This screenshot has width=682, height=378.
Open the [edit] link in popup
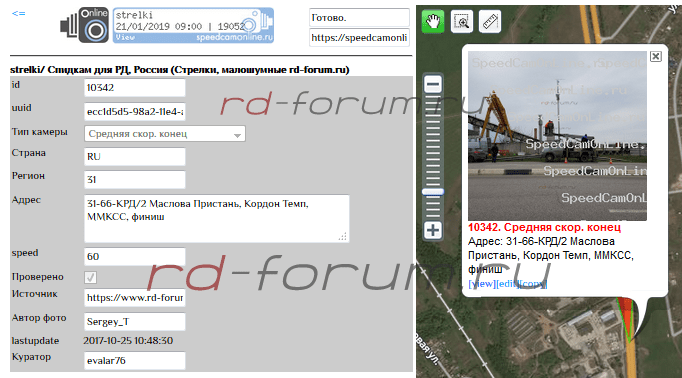click(507, 284)
